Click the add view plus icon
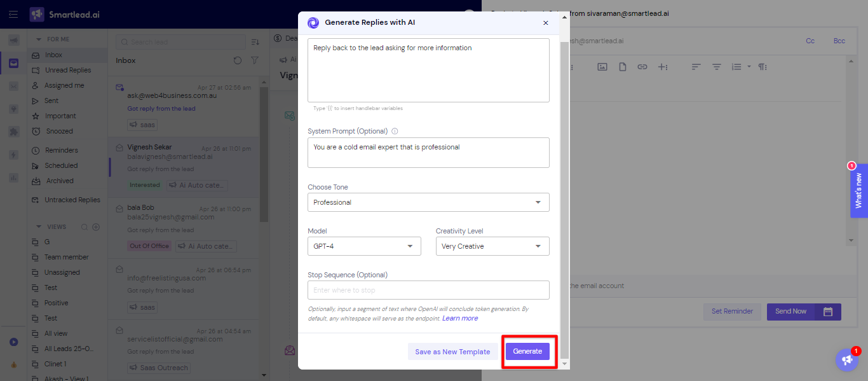 (x=96, y=227)
